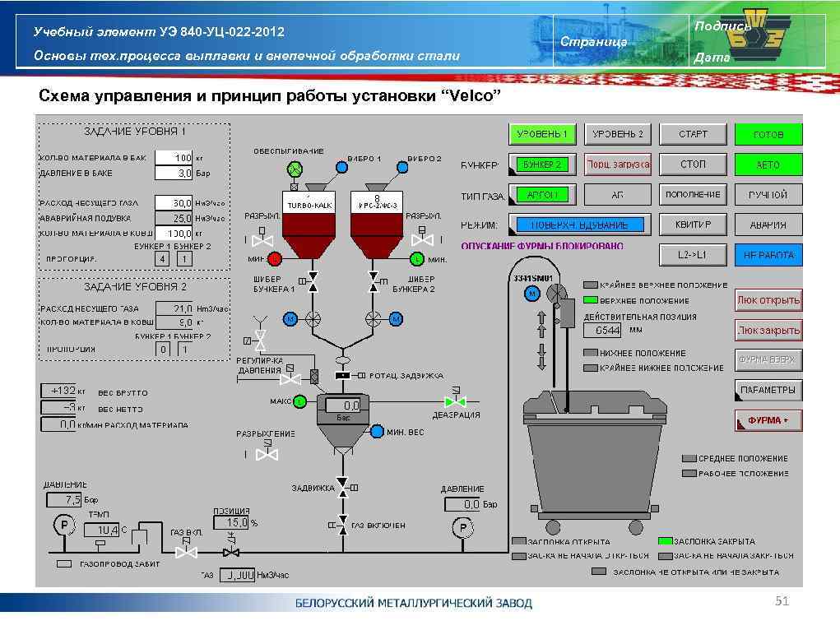Image resolution: width=840 pixels, height=630 pixels.
Task: Click the ВИБРО 1 blue indicator
Action: 341,167
